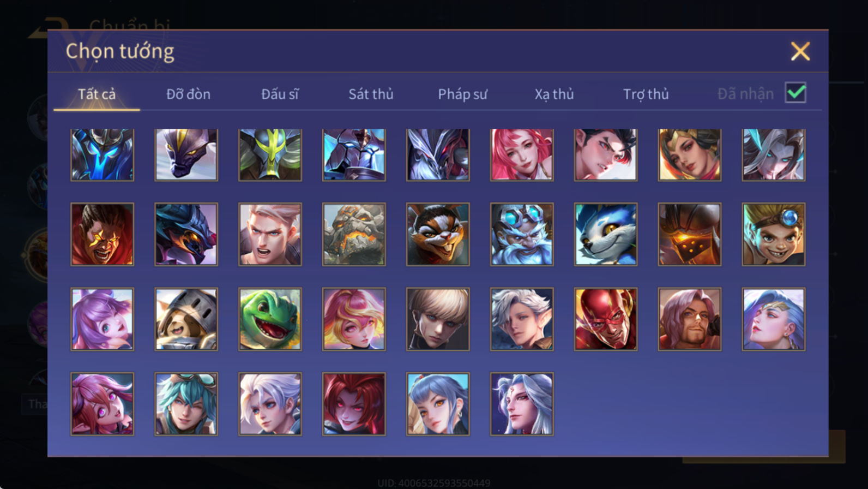Close the Chọn tướng dialog
The width and height of the screenshot is (868, 489).
click(x=800, y=51)
